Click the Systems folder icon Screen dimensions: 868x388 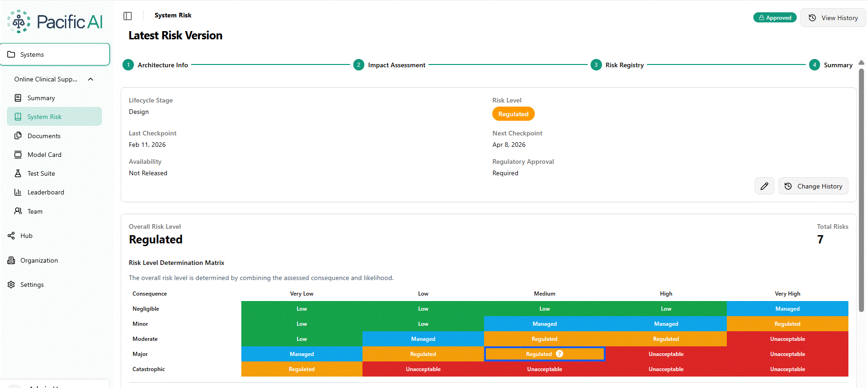click(11, 54)
